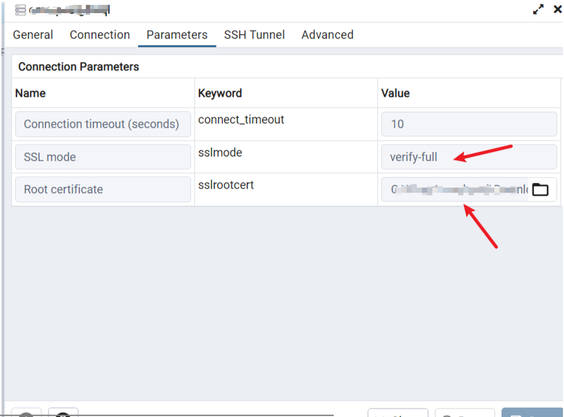Open the Connection tab
The width and height of the screenshot is (564, 417).
click(x=100, y=35)
